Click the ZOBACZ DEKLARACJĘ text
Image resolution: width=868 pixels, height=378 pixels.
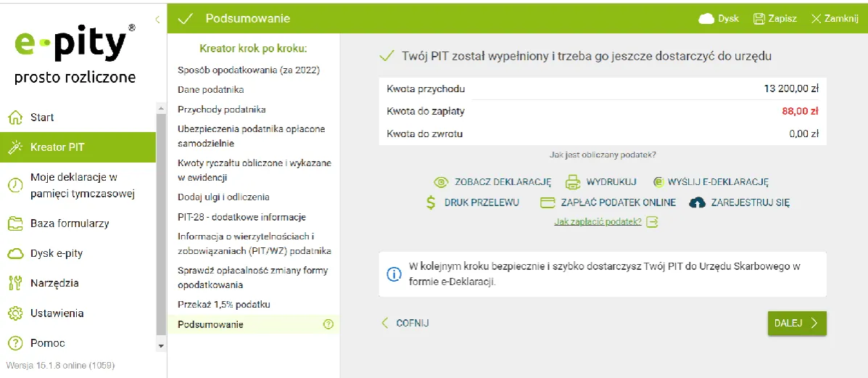click(503, 182)
